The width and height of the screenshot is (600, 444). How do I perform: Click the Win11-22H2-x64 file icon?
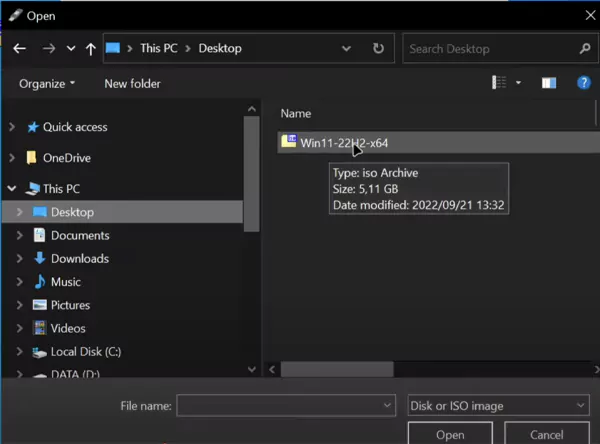(289, 141)
